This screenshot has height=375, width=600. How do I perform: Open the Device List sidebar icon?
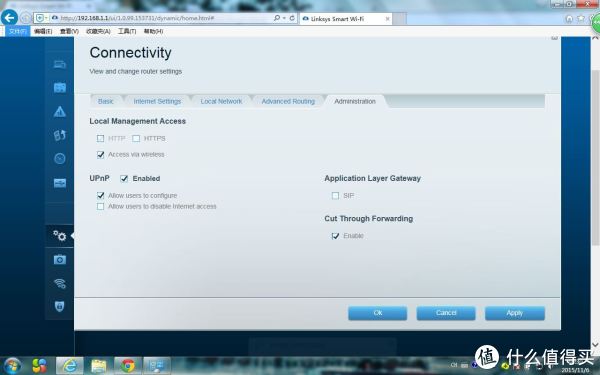click(60, 64)
